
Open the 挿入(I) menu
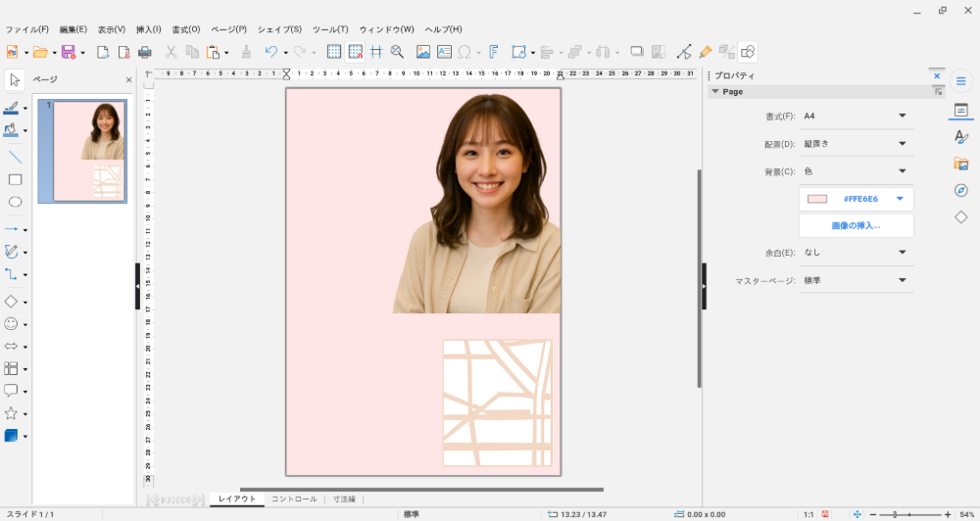[149, 29]
